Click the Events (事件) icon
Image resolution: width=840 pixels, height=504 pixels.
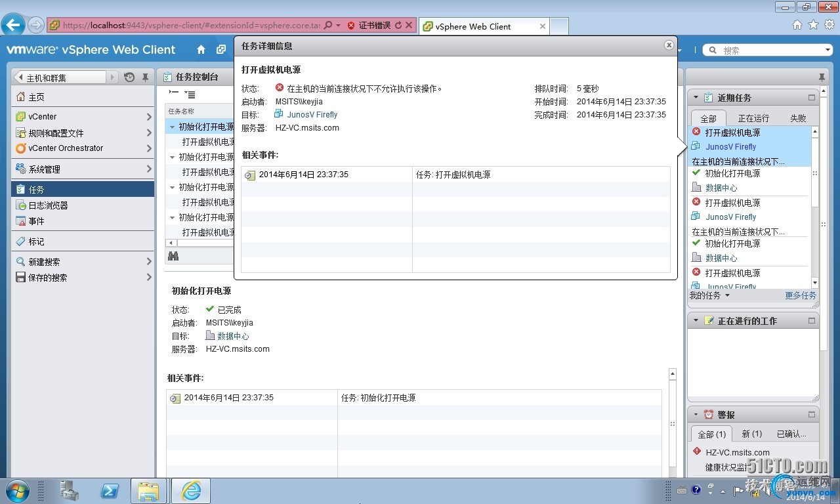[x=20, y=221]
